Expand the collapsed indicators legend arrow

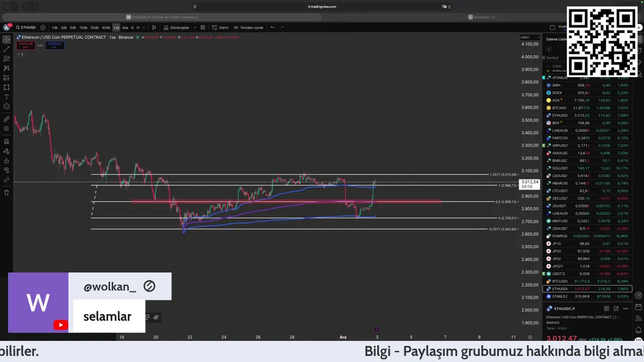(x=18, y=54)
